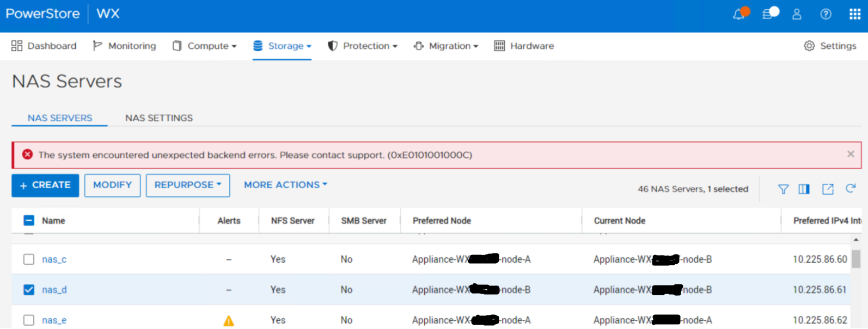Viewport: 868px width, 329px height.
Task: Go to the Hardware page
Action: click(x=524, y=46)
